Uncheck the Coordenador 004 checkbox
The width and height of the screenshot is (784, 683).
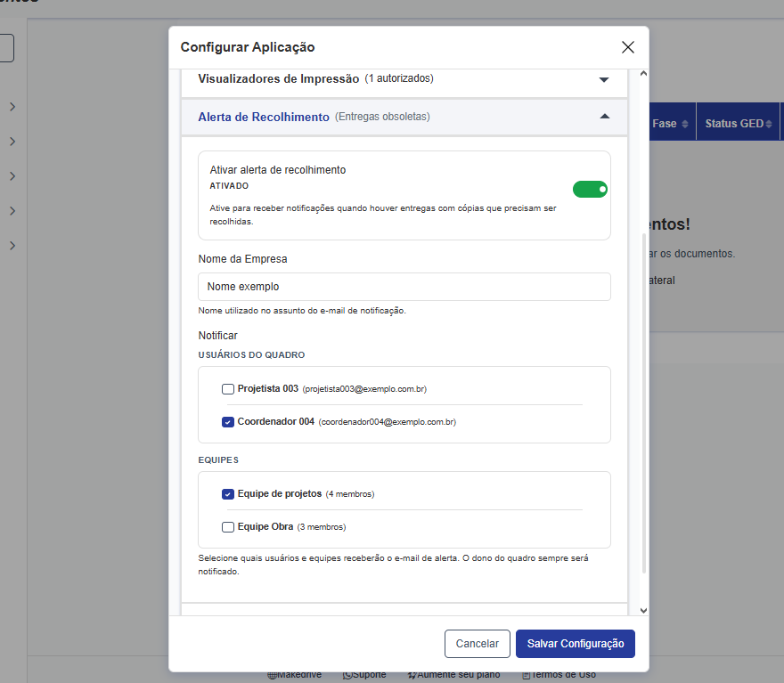click(228, 422)
